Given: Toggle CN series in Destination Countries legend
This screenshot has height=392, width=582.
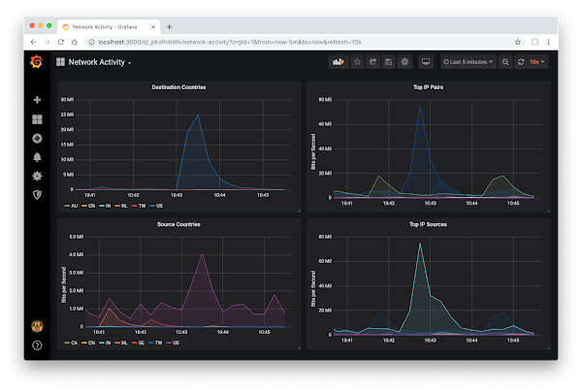Looking at the screenshot, I should pos(88,206).
